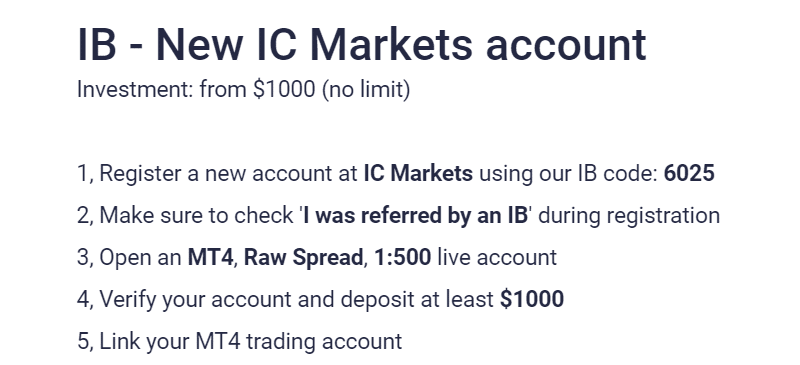The height and width of the screenshot is (365, 800).
Task: Select the bold 'MT4' text in step 3
Action: [210, 257]
